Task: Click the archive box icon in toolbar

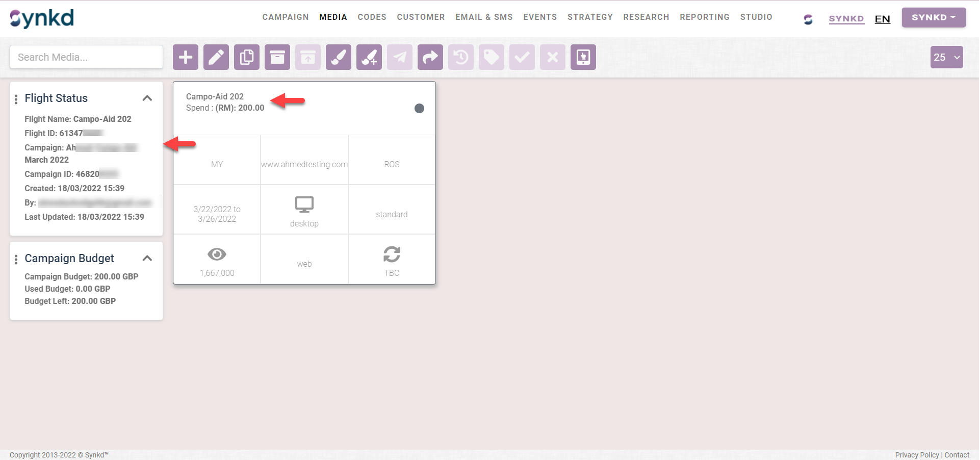Action: click(x=277, y=57)
